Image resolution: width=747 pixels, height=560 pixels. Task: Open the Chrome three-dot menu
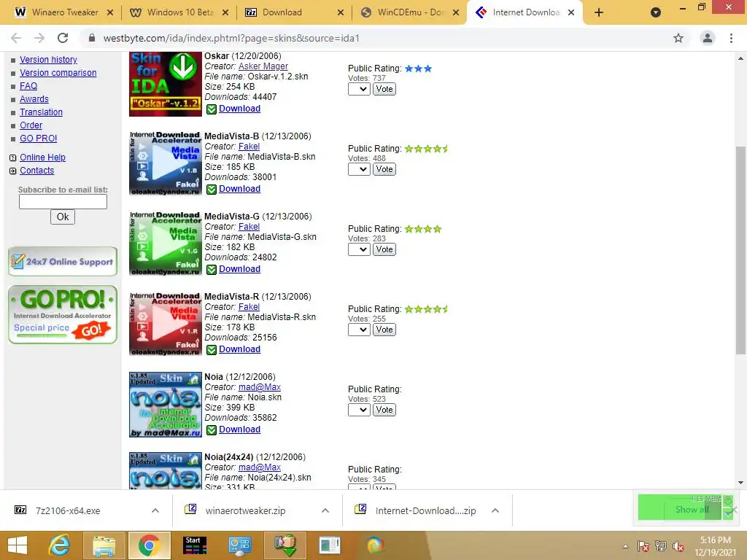pos(731,38)
